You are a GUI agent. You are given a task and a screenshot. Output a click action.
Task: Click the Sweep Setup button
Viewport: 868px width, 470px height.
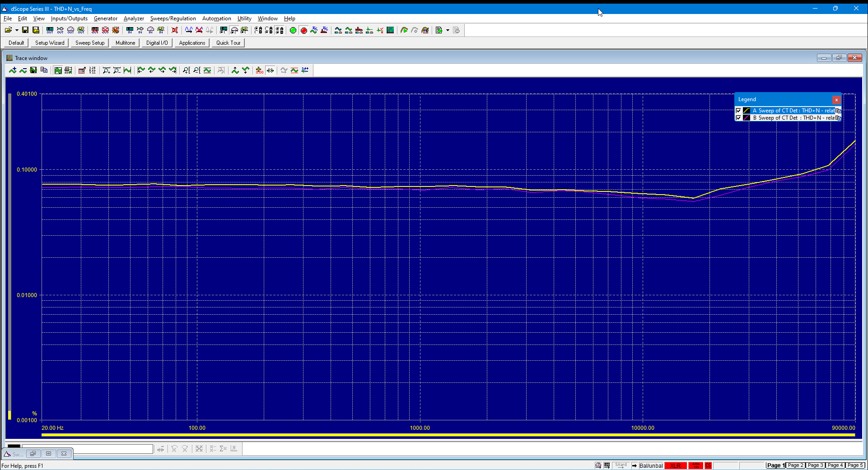90,43
